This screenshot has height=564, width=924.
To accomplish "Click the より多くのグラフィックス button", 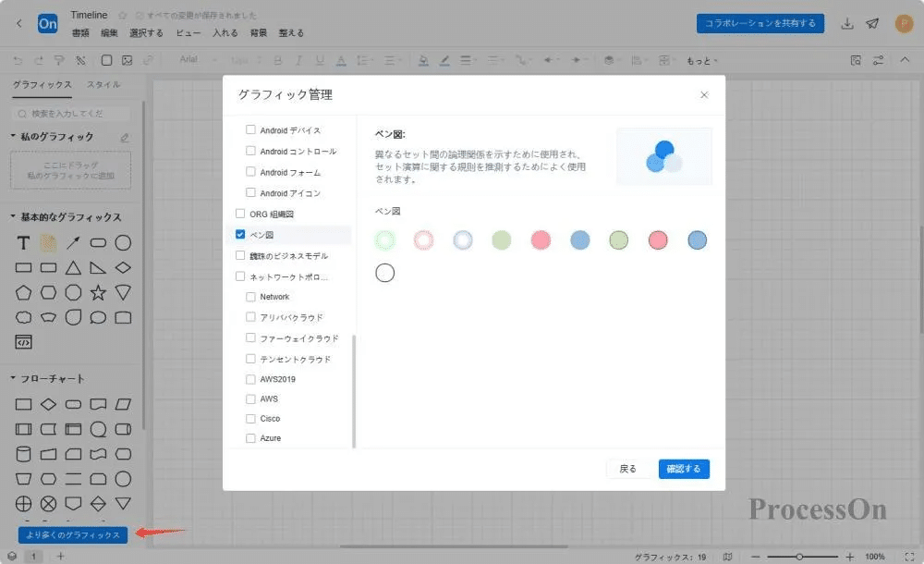I will (71, 534).
